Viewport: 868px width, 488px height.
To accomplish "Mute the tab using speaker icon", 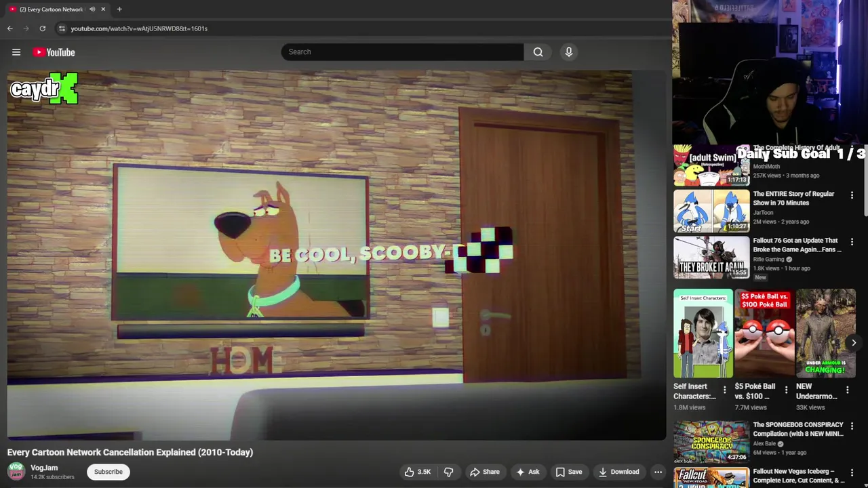I will (x=92, y=9).
